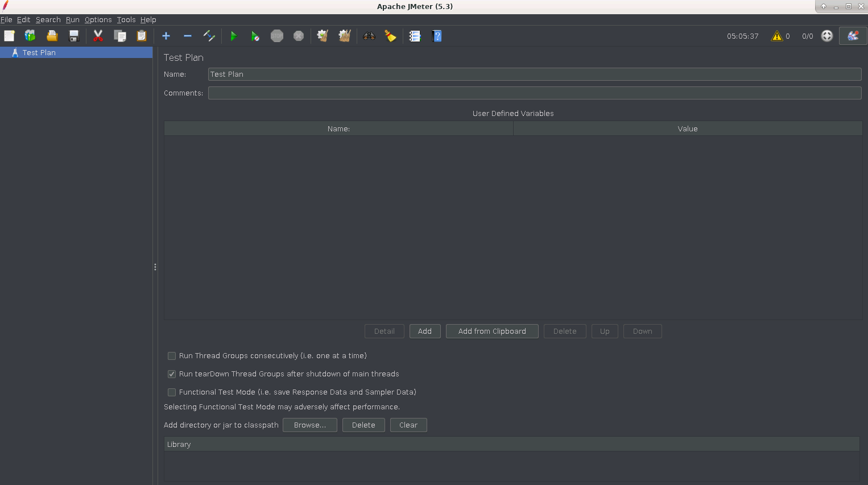
Task: Open the Tools menu
Action: [x=126, y=19]
